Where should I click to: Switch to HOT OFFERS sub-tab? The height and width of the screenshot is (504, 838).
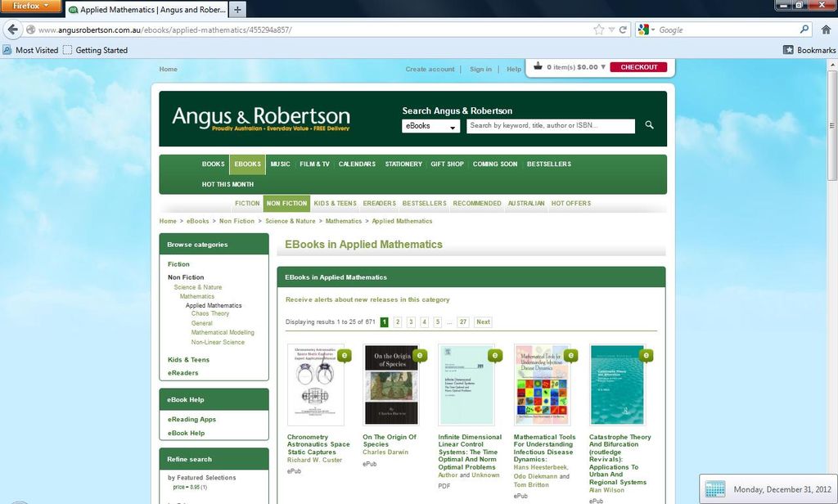(570, 204)
